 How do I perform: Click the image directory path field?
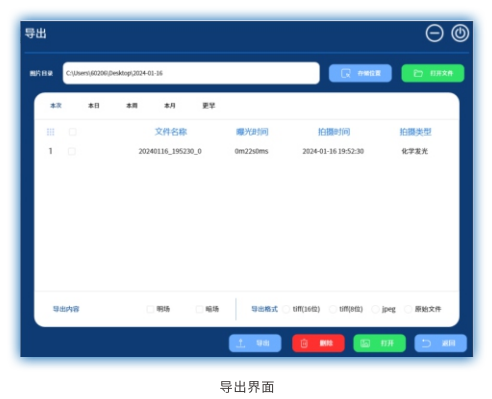[x=191, y=73]
